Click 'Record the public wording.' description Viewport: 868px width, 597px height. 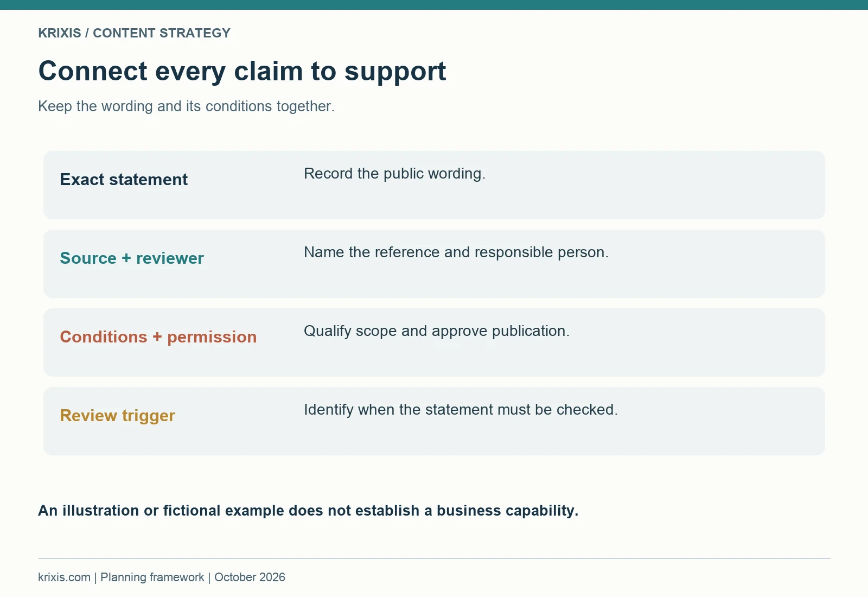click(x=394, y=174)
